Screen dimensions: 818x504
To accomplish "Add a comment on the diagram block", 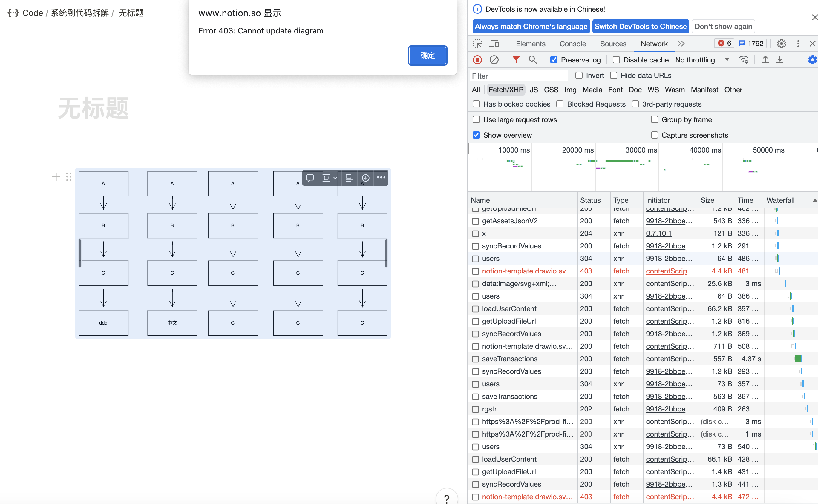I will click(x=310, y=178).
